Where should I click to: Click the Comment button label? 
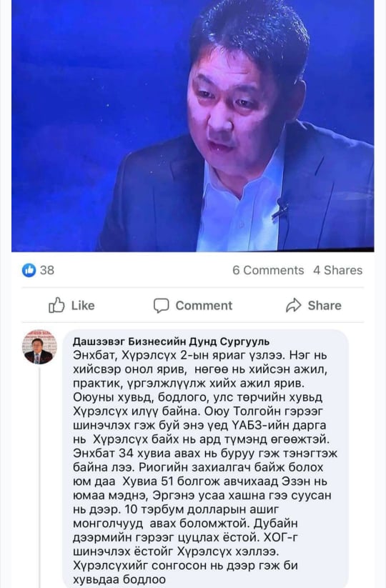[x=204, y=306]
